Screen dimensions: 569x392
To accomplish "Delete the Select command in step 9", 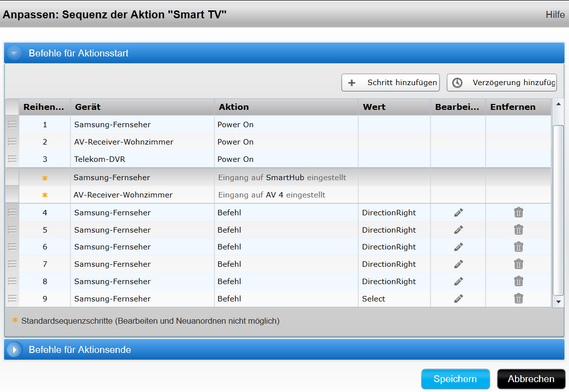I will (518, 298).
